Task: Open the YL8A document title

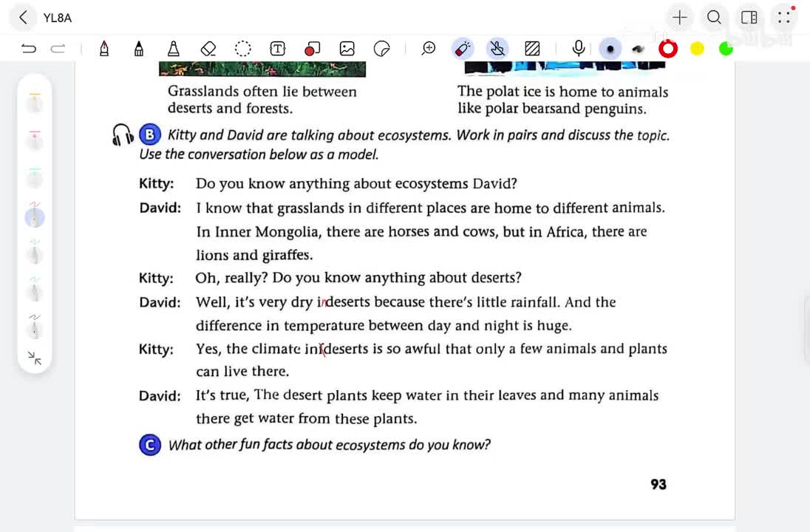Action: [58, 18]
